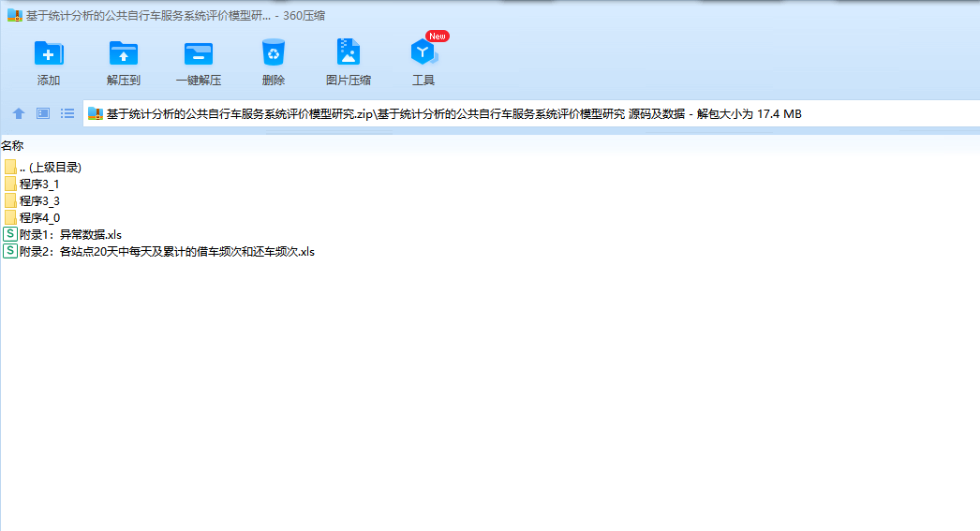
Task: Click the spreadsheet icon of 附录1 file
Action: point(10,234)
